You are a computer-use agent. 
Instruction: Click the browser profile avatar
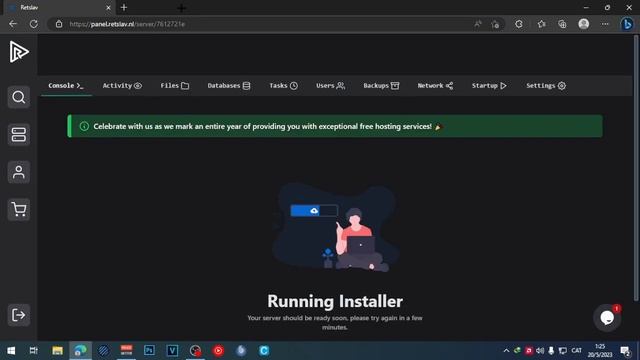[584, 24]
